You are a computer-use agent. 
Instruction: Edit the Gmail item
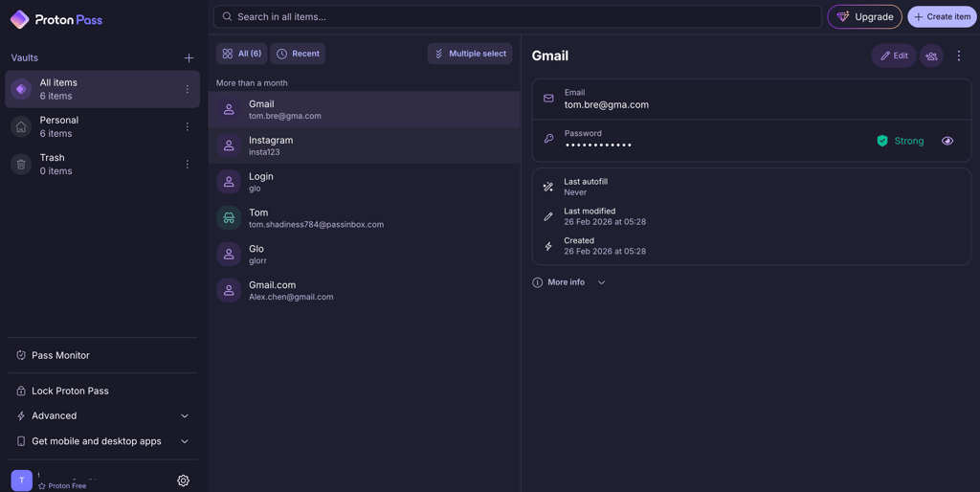coord(894,56)
